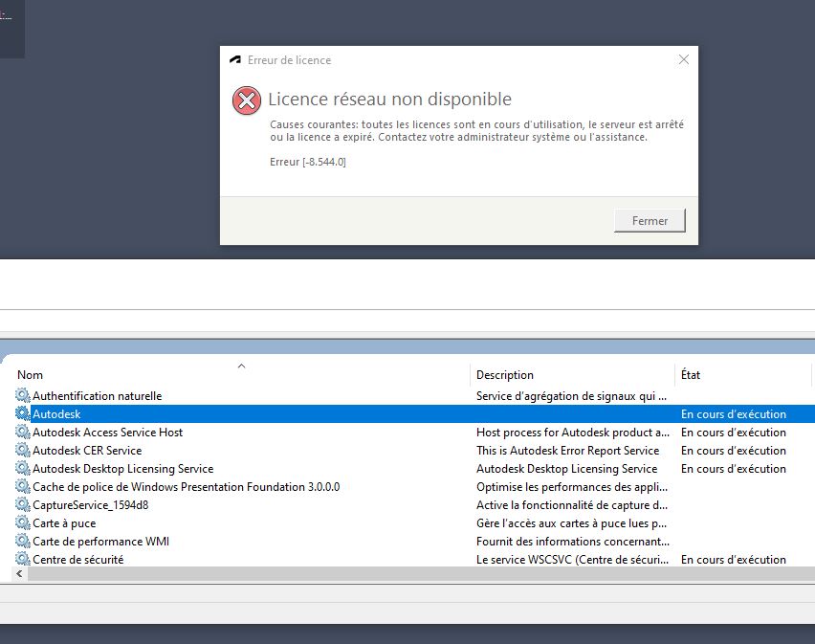Click the red error icon in dialog
815x644 pixels.
point(247,100)
